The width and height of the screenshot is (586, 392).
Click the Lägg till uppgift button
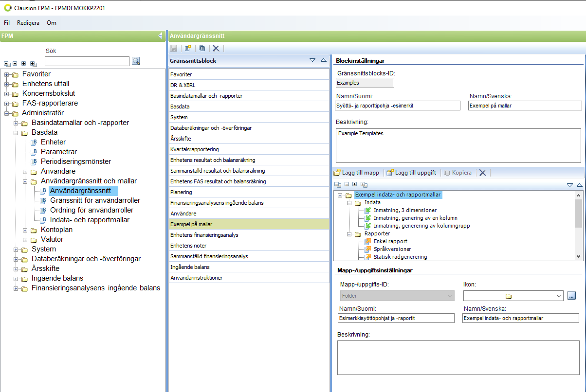tap(412, 173)
